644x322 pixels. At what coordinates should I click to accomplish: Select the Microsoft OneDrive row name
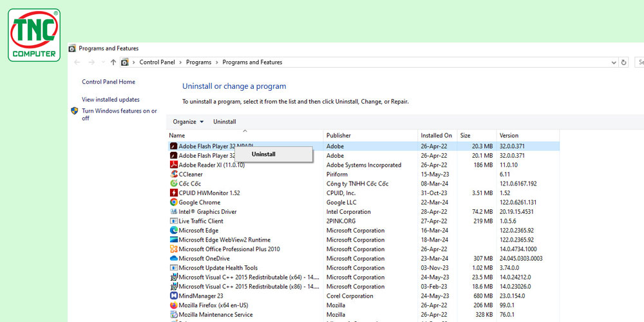(x=204, y=259)
